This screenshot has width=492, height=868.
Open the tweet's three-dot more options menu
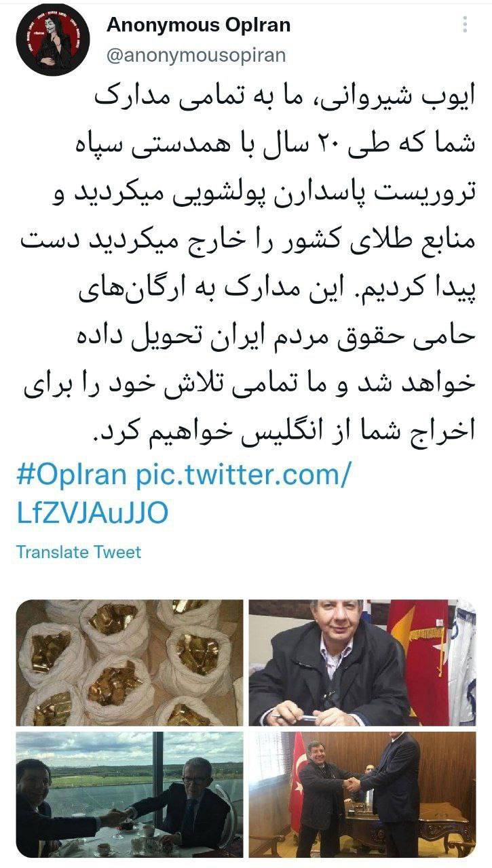(465, 25)
